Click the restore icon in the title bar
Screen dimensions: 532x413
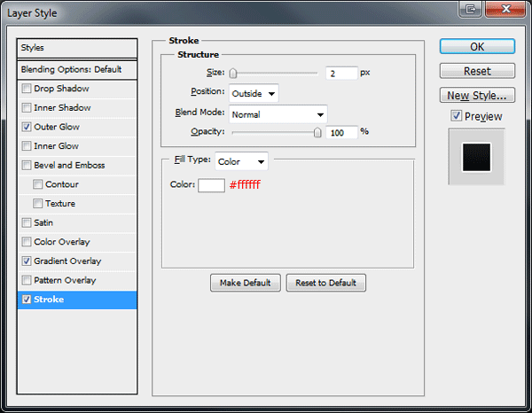click(471, 9)
